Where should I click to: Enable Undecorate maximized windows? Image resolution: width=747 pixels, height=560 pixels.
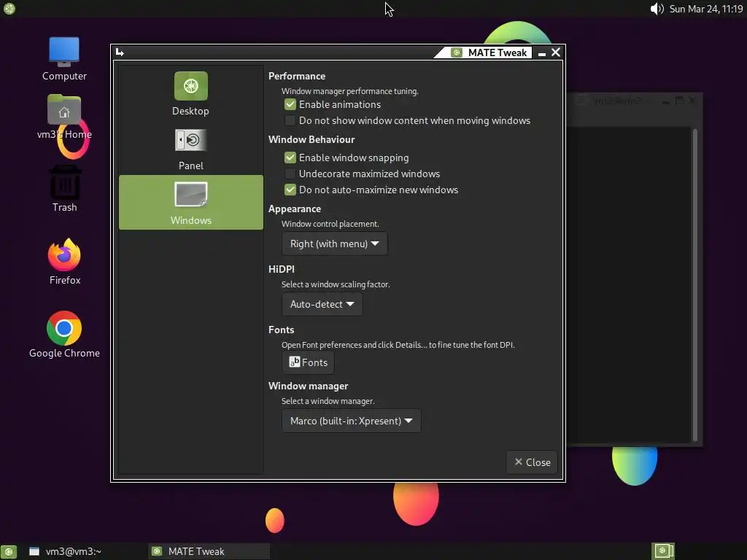pos(290,174)
